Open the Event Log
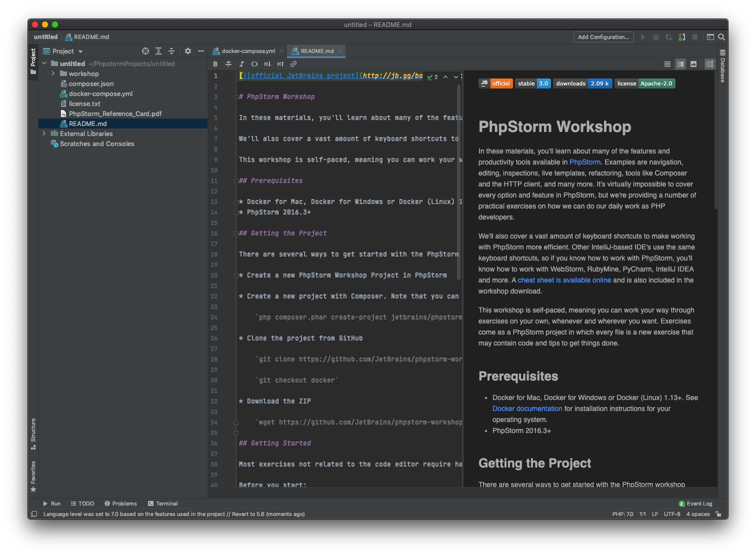Image resolution: width=756 pixels, height=556 pixels. (x=695, y=503)
